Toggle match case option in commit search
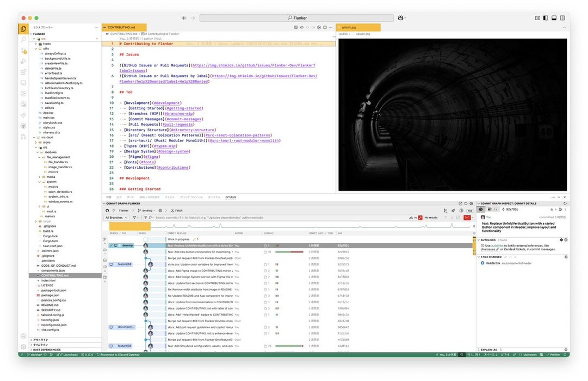 tap(416, 218)
